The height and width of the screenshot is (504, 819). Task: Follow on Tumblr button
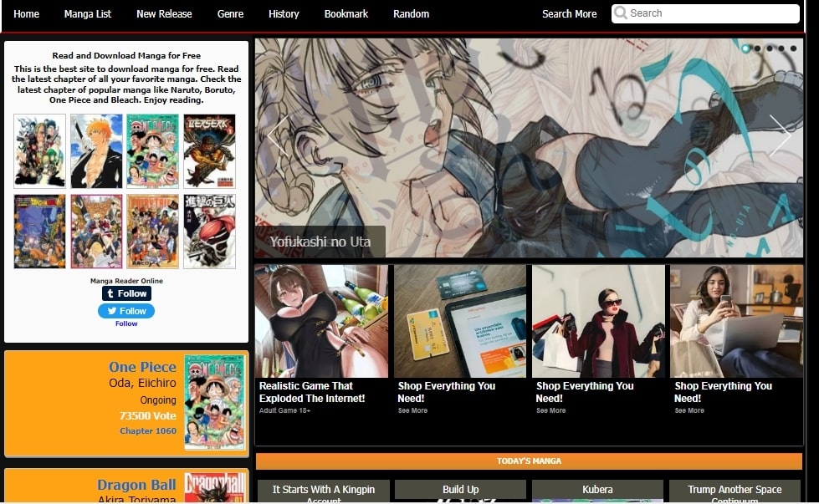tap(126, 293)
